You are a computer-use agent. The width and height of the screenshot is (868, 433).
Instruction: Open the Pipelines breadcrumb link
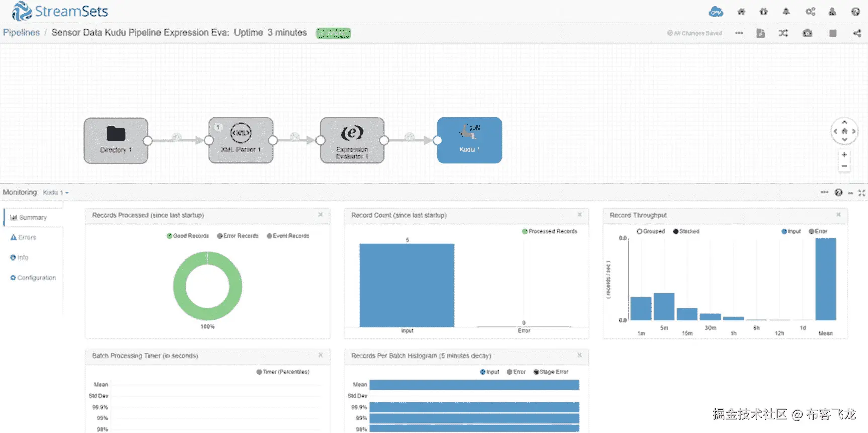(x=21, y=33)
